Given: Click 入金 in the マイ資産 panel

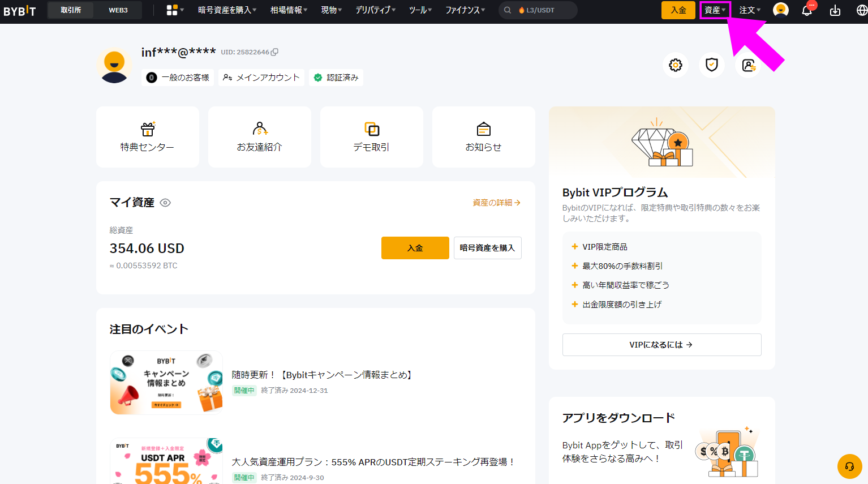Looking at the screenshot, I should 415,248.
